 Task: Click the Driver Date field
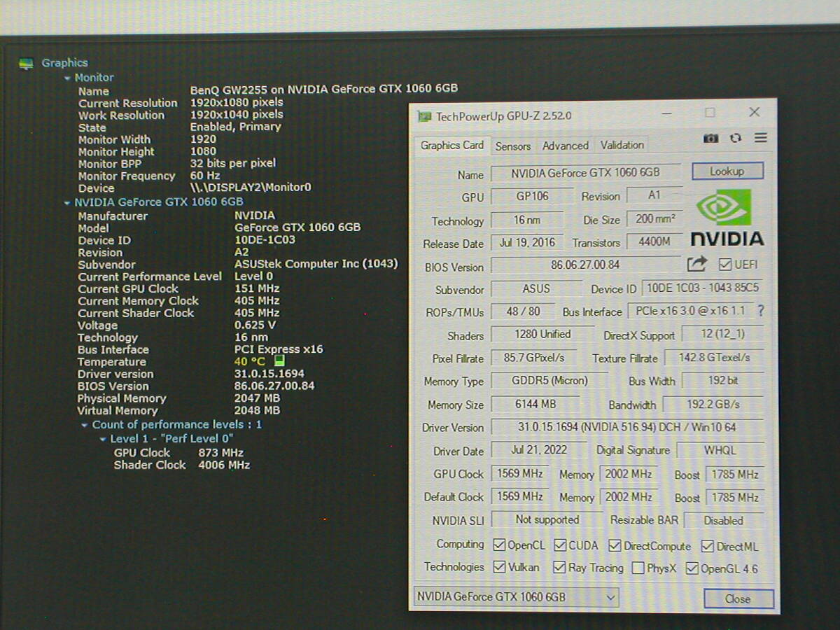[538, 450]
